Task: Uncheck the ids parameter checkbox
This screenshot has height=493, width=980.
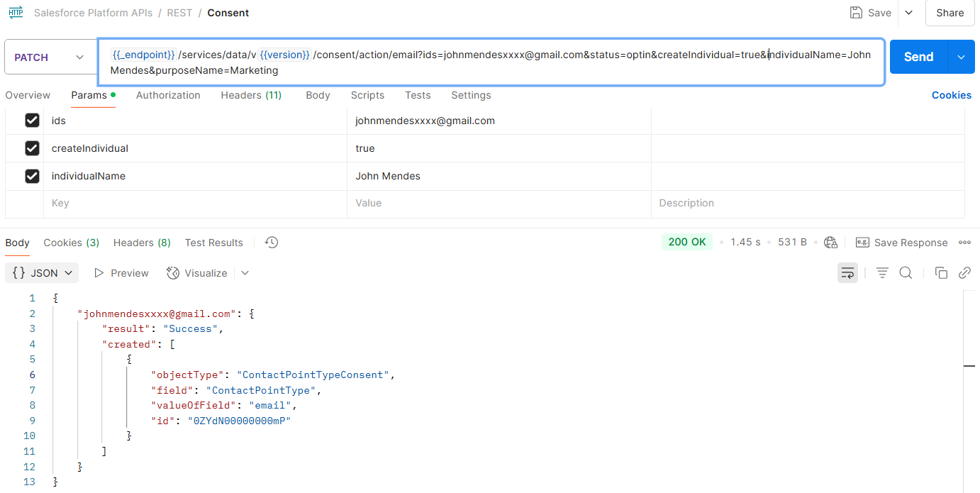Action: pyautogui.click(x=32, y=121)
